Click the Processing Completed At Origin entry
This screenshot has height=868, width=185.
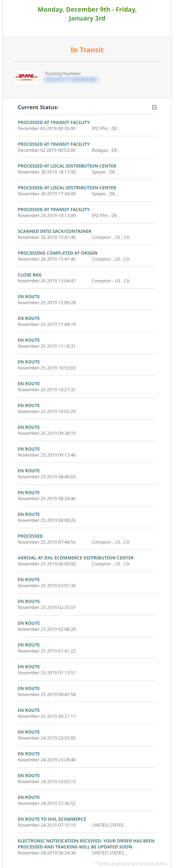87,256
